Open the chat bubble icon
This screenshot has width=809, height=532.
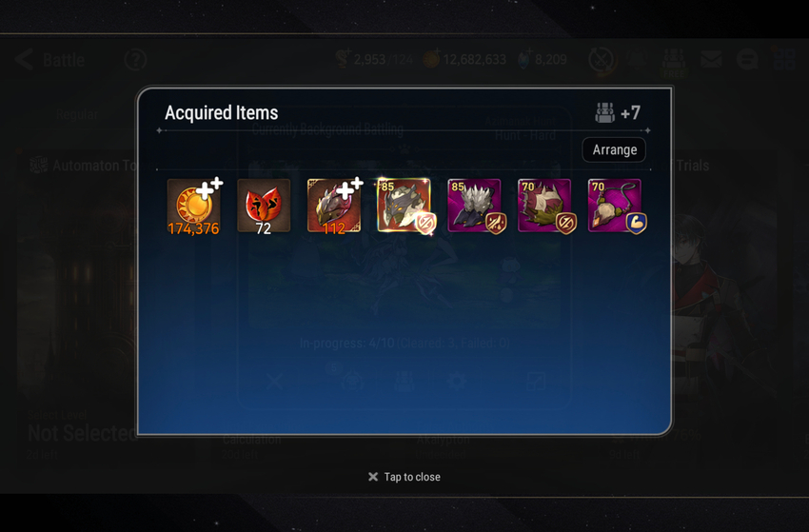pyautogui.click(x=747, y=60)
